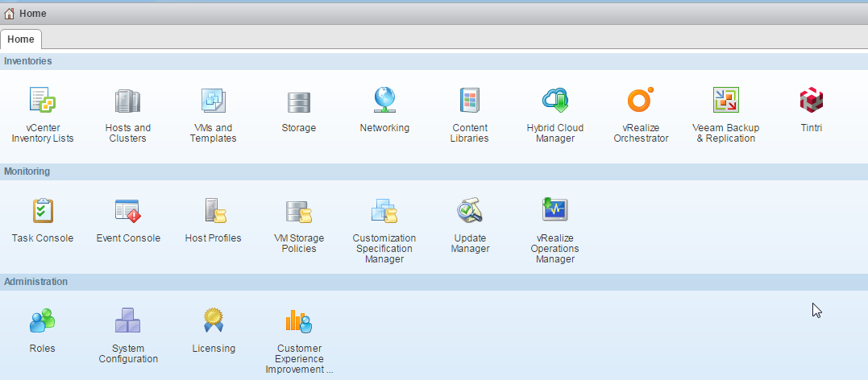Go to Networking inventory
Image resolution: width=868 pixels, height=380 pixels.
pos(384,101)
